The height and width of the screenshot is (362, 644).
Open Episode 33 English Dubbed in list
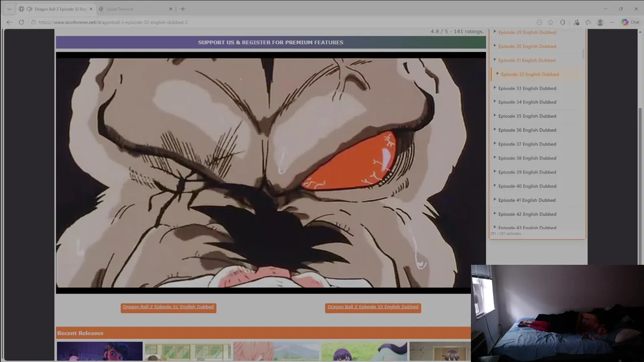click(527, 88)
